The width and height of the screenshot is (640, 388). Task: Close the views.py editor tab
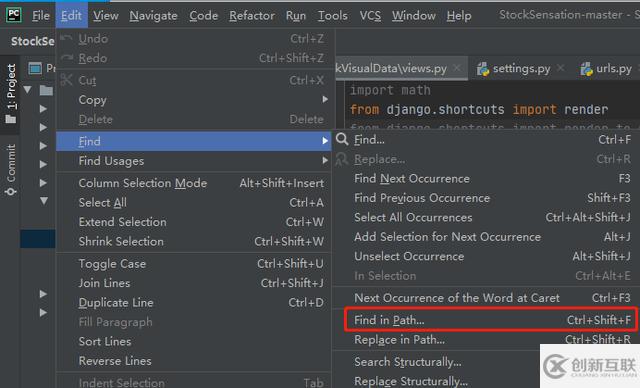(457, 68)
